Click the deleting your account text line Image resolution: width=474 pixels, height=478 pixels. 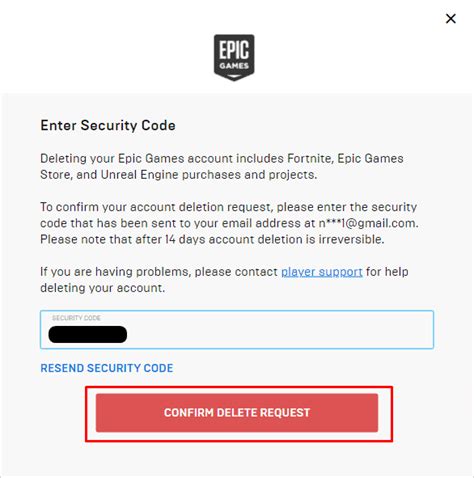103,288
